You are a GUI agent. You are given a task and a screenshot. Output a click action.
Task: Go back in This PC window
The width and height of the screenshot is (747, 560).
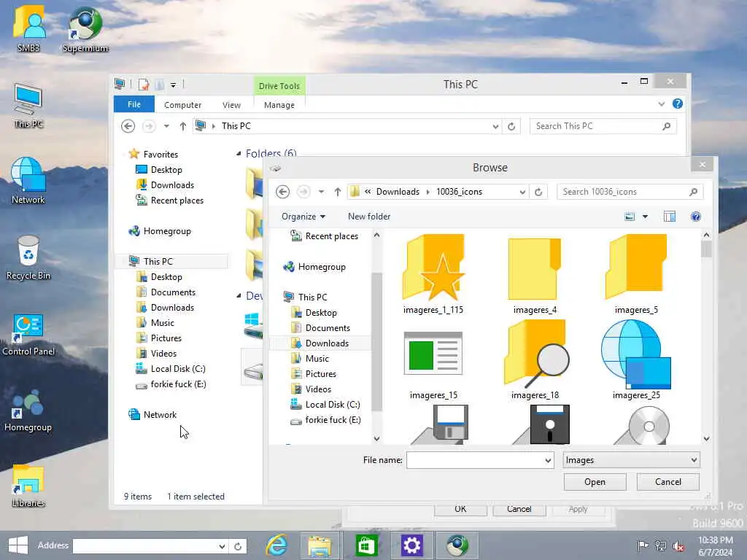[128, 126]
